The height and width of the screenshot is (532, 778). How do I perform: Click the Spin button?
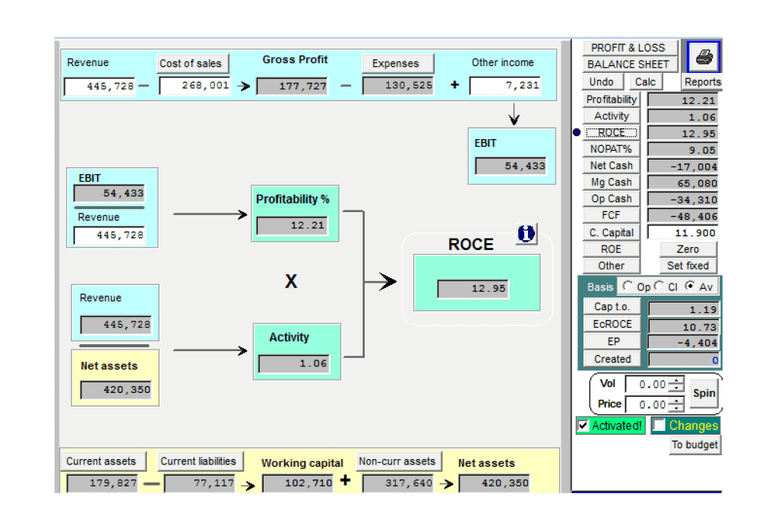(x=704, y=393)
